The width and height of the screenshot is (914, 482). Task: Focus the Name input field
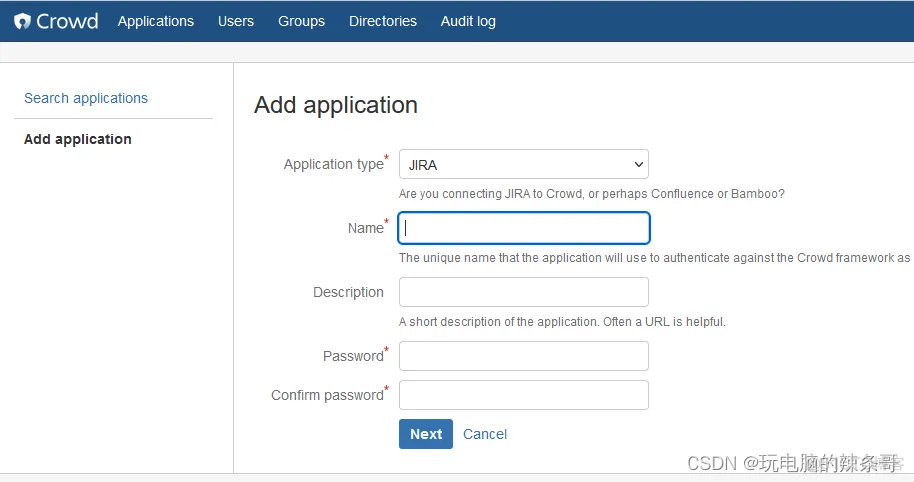[x=523, y=228]
